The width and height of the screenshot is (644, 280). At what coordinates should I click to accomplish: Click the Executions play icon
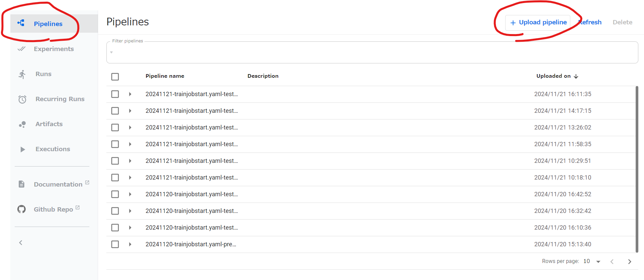[x=23, y=149]
